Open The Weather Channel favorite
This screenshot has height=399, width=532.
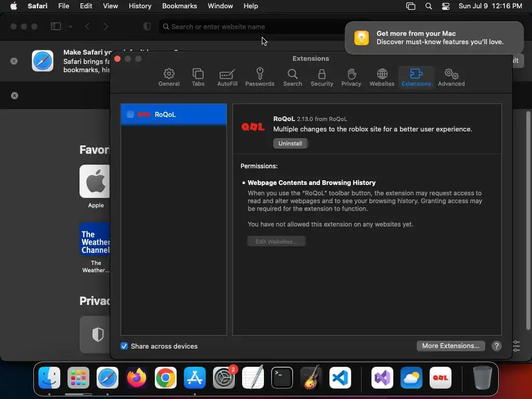[95, 239]
